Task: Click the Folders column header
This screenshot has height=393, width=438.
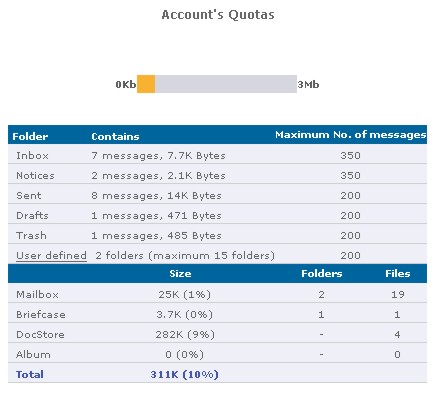Action: pyautogui.click(x=322, y=274)
